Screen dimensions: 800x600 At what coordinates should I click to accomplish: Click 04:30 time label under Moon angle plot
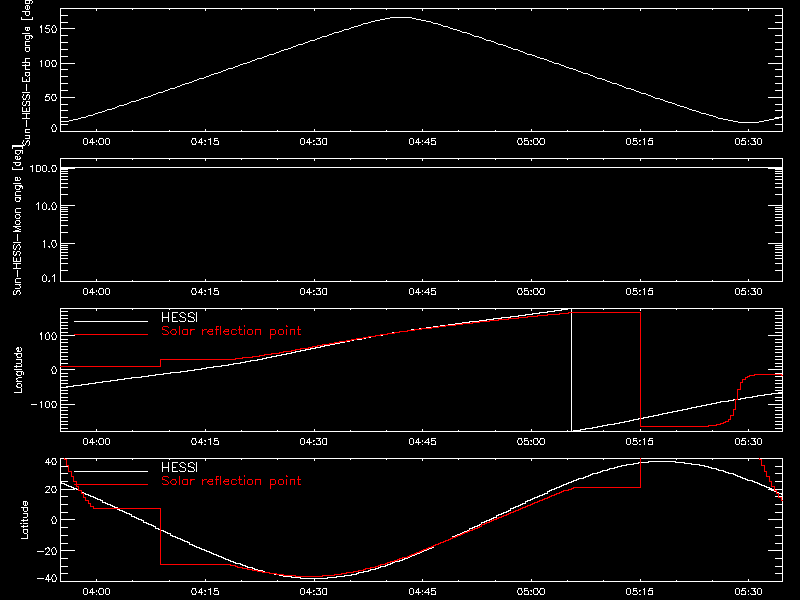314,291
